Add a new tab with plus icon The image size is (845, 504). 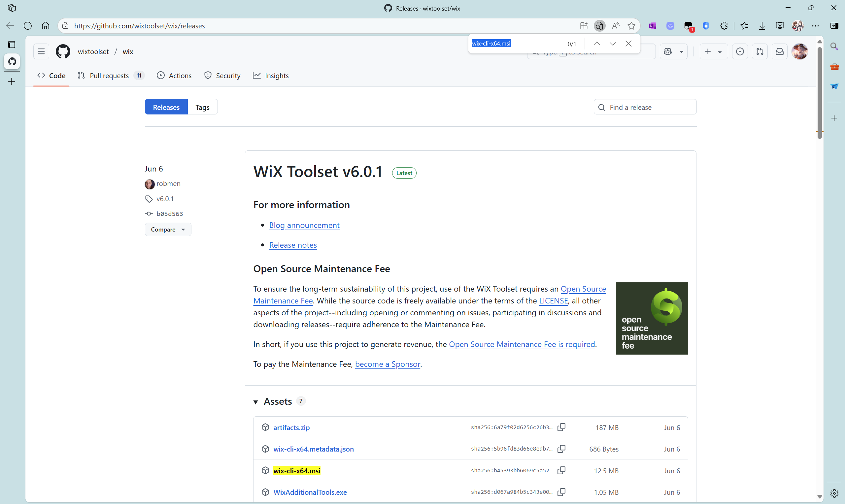pos(12,81)
